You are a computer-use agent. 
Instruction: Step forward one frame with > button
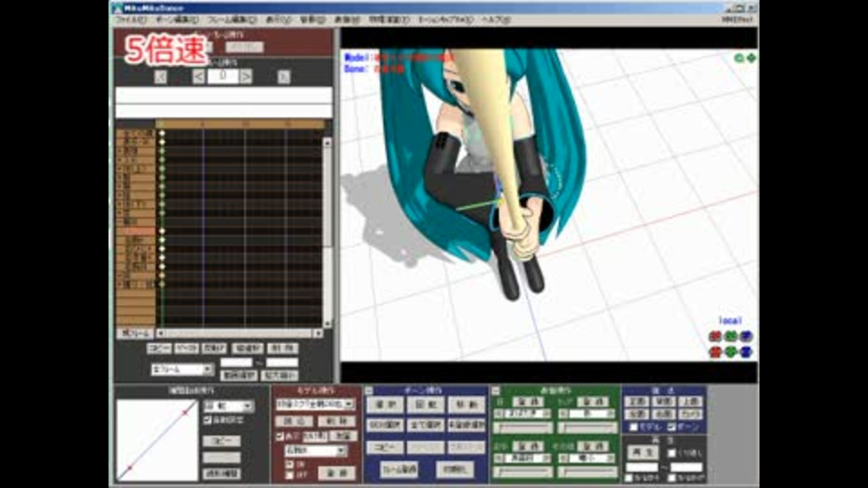click(246, 77)
